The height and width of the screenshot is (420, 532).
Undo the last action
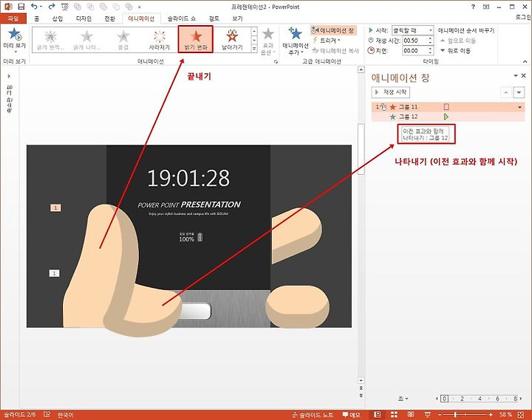point(34,7)
